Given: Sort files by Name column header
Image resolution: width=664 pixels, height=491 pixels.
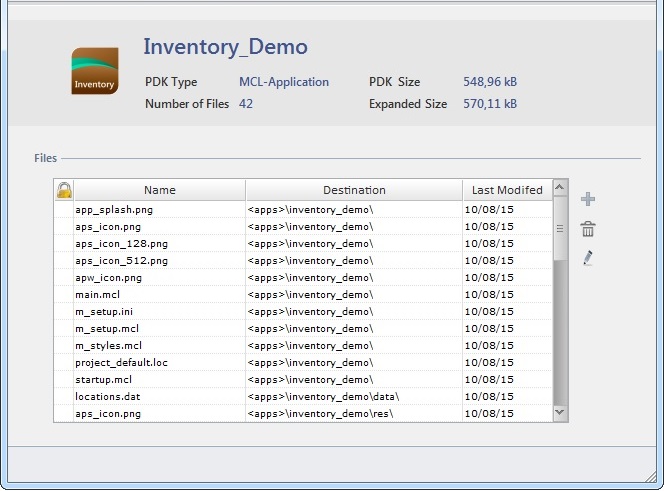Looking at the screenshot, I should click(159, 190).
